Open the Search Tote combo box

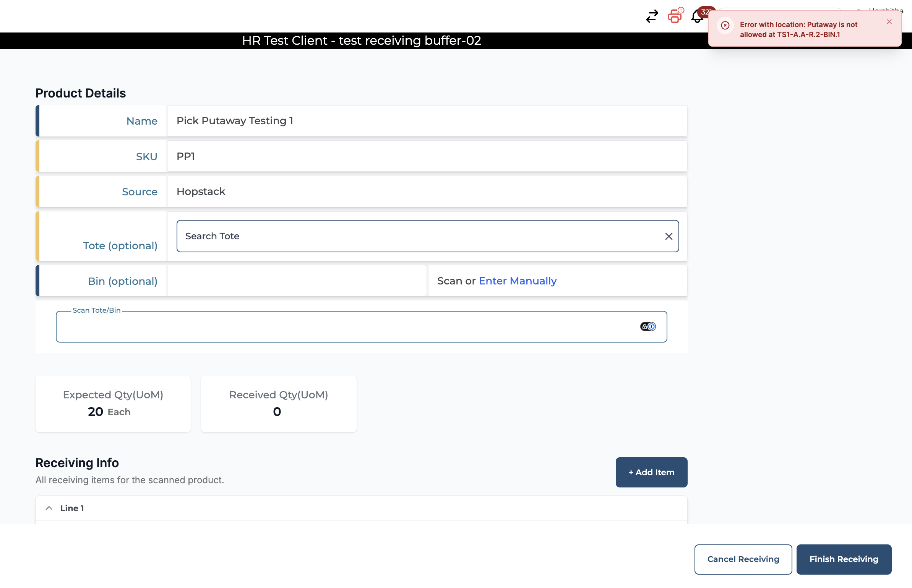pos(428,236)
